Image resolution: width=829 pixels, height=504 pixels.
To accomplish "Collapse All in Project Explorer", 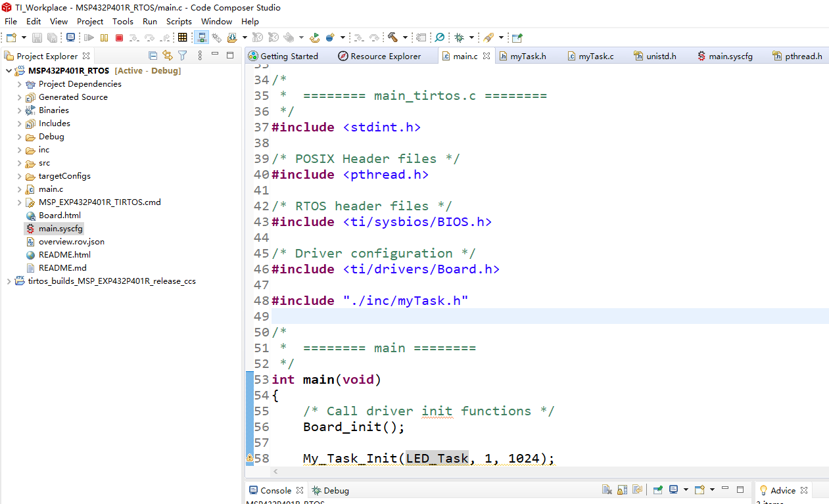I will click(x=153, y=56).
